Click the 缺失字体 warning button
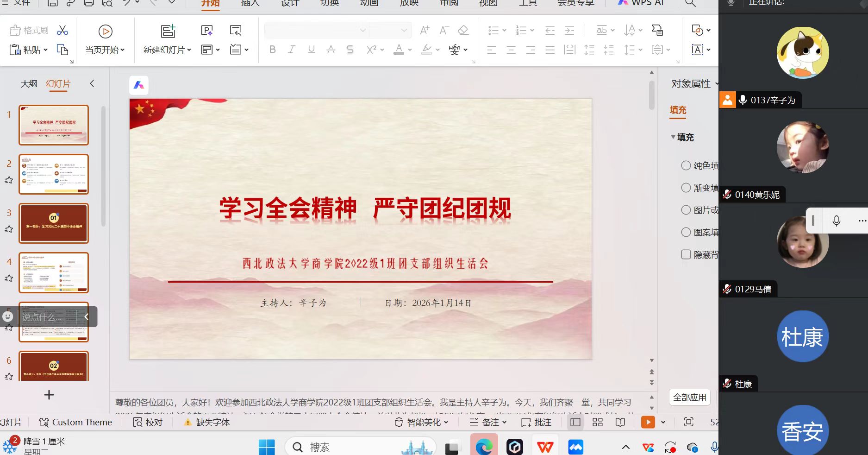 coord(207,422)
